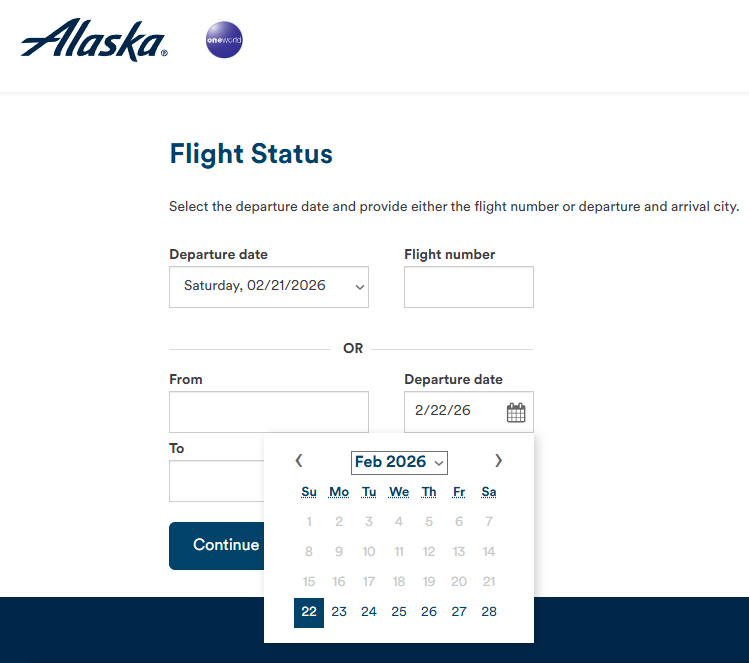The height and width of the screenshot is (663, 749).
Task: Click the oneworld alliance badge
Action: click(223, 41)
